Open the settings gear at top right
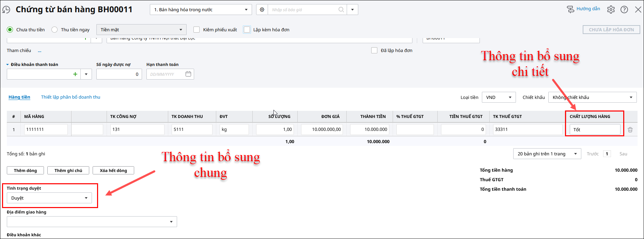The width and height of the screenshot is (644, 239). tap(611, 10)
